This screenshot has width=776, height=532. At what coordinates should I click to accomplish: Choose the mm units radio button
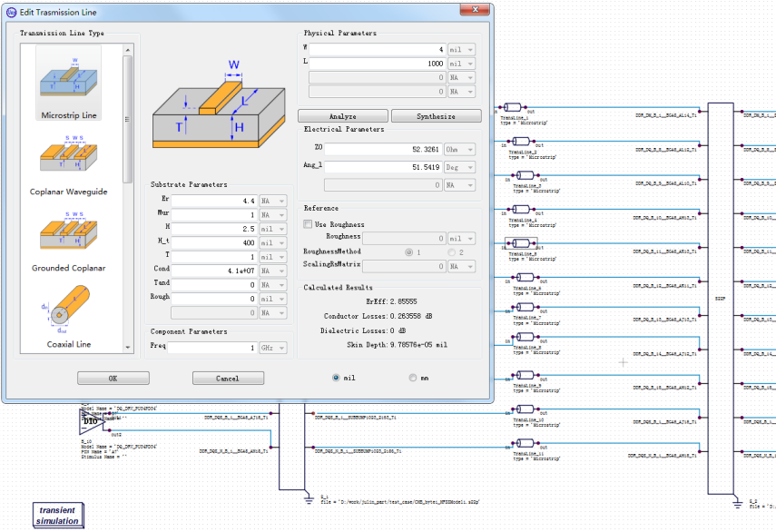pos(413,378)
